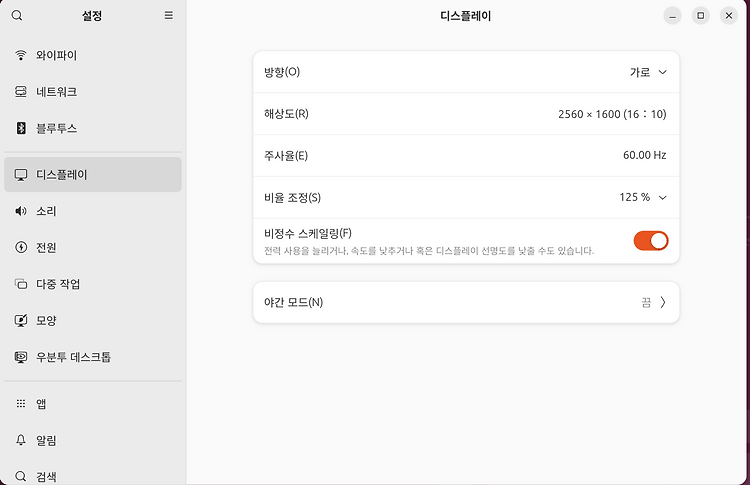
Task: Go to 소리 settings panel
Action: click(x=93, y=211)
